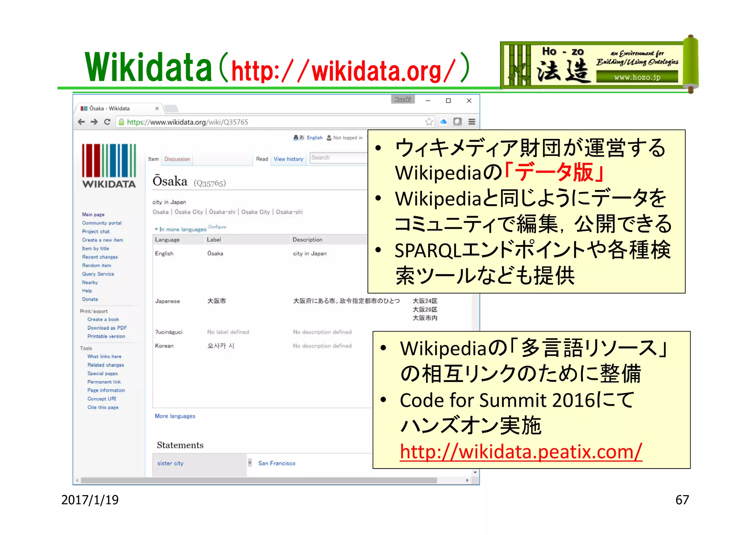Open the San Francisco statement value
Viewport: 756px width, 535px height.
click(277, 463)
